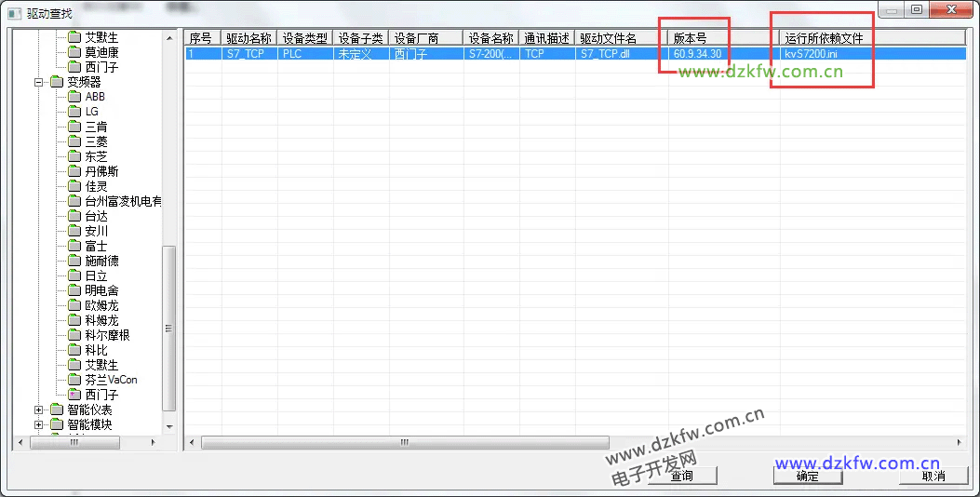
Task: Maximize the 驱动查找 window
Action: (917, 9)
